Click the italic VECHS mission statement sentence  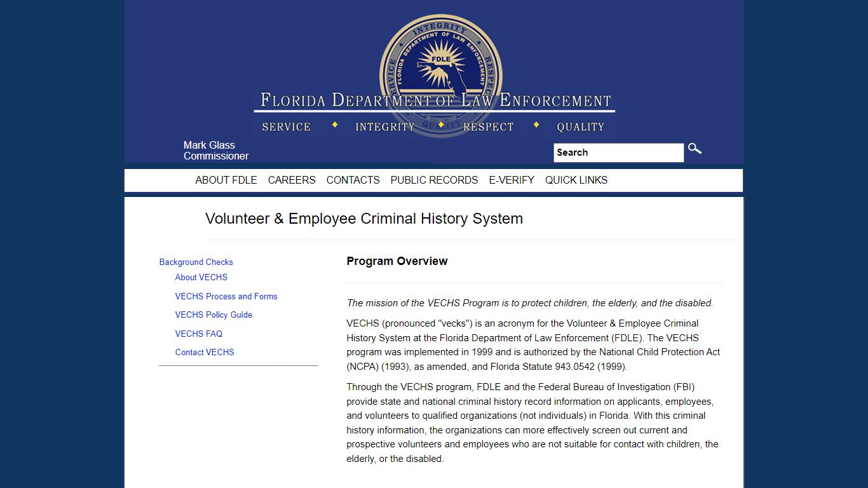pos(530,303)
